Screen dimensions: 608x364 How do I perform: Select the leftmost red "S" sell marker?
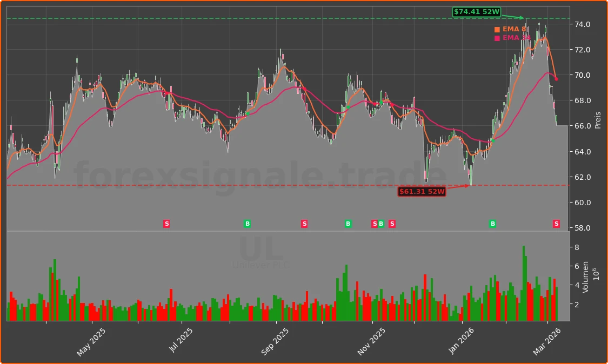pyautogui.click(x=166, y=223)
